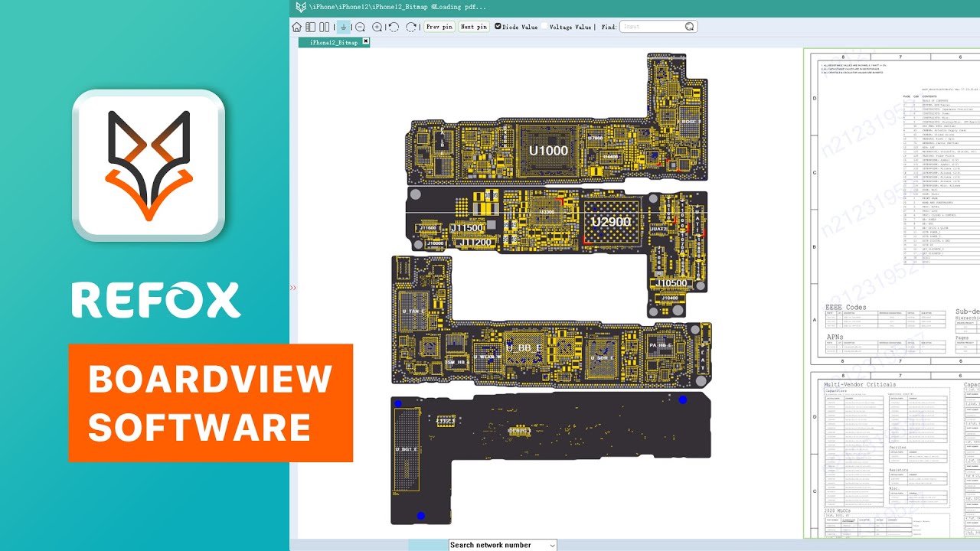Click the search magnifier in Find box
The image size is (980, 551).
(689, 27)
